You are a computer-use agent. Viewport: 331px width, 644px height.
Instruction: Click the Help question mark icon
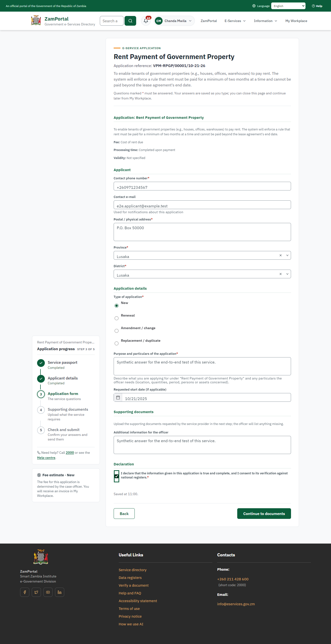pos(313,6)
